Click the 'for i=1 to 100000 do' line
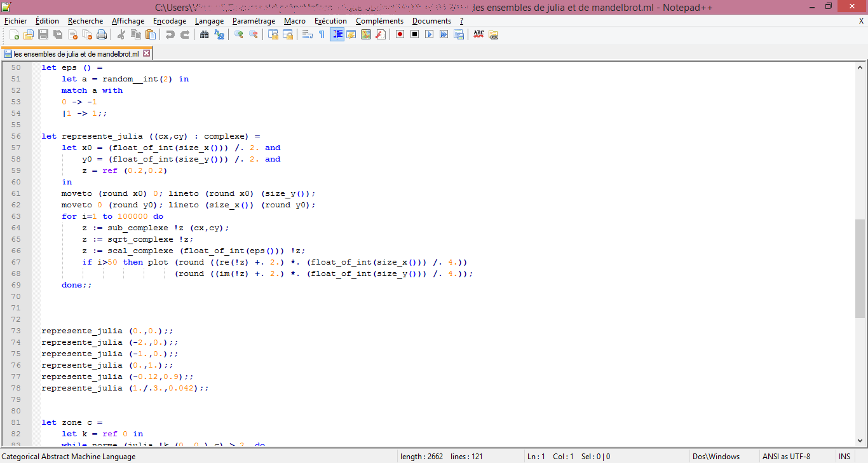 112,216
